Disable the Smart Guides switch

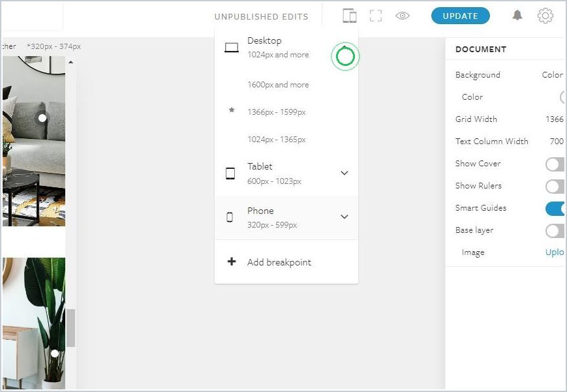(555, 209)
